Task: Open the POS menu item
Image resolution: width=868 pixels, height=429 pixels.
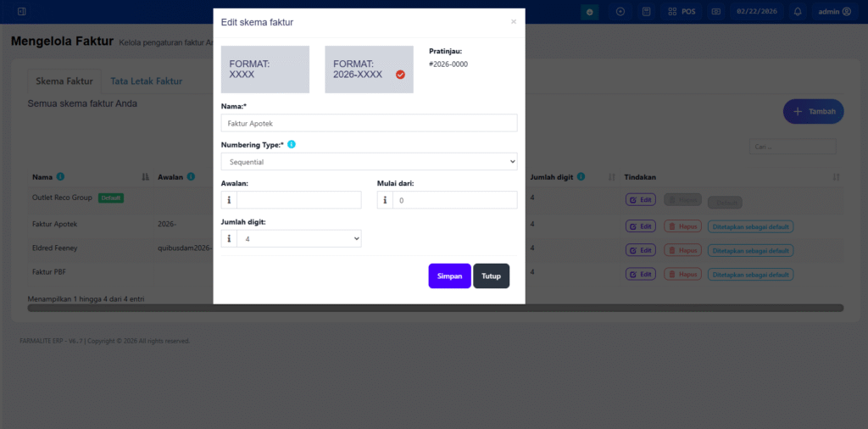Action: click(682, 12)
